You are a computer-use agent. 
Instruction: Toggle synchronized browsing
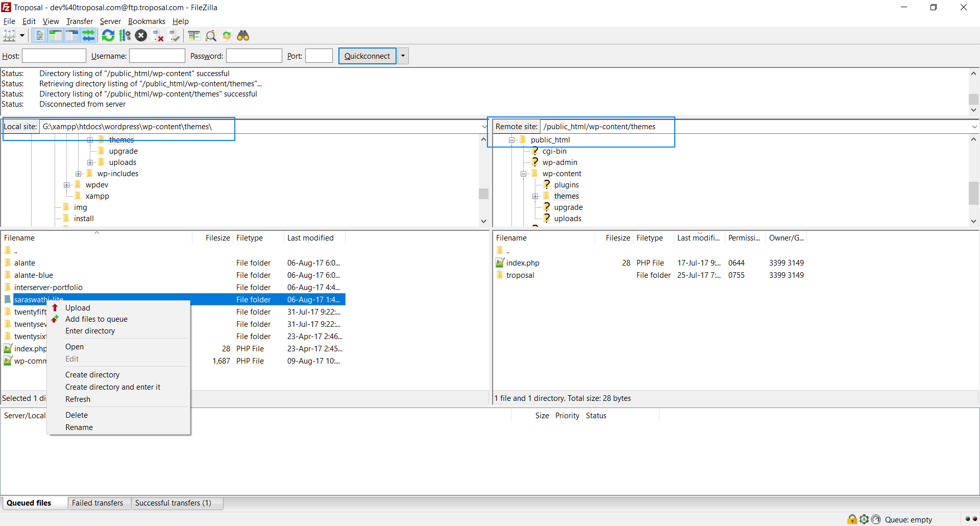[x=227, y=35]
